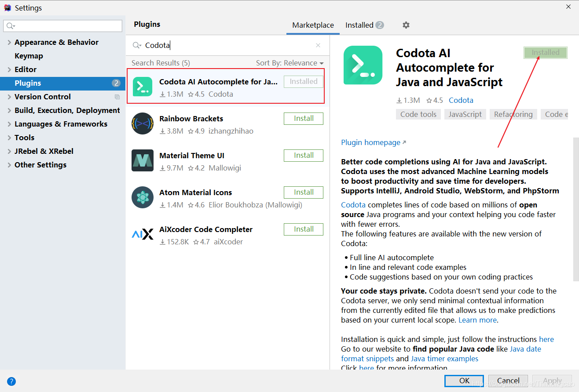This screenshot has width=579, height=392.
Task: Expand JRebel & XRebel settings
Action: point(9,151)
